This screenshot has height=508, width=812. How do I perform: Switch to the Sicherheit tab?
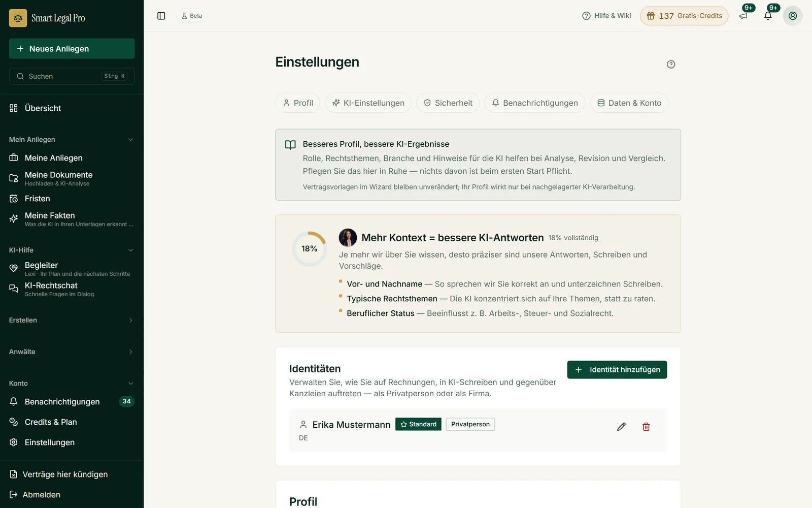pyautogui.click(x=448, y=103)
